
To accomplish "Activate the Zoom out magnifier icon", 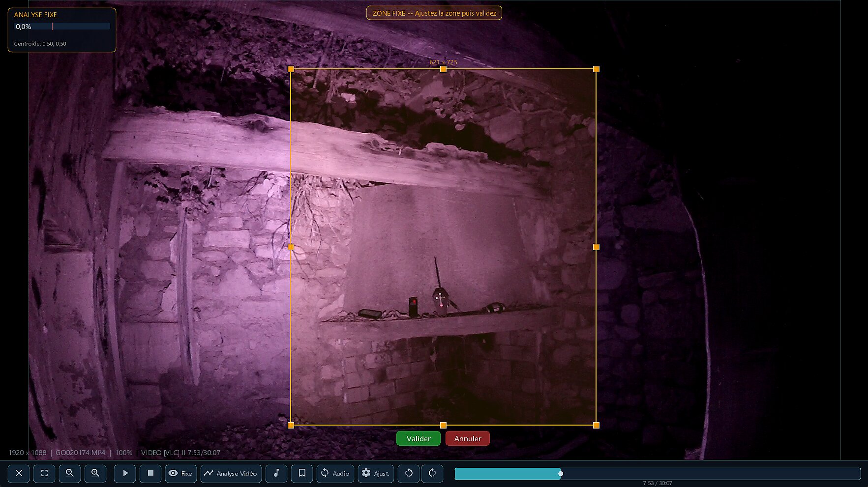I will point(69,473).
